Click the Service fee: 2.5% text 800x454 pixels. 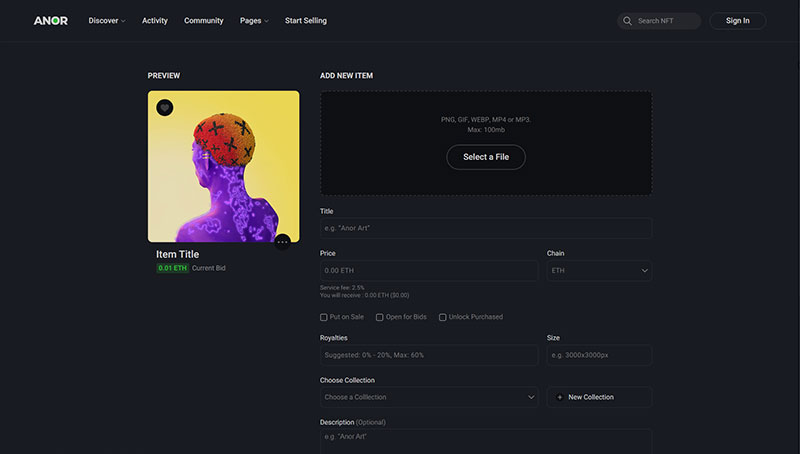(342, 288)
